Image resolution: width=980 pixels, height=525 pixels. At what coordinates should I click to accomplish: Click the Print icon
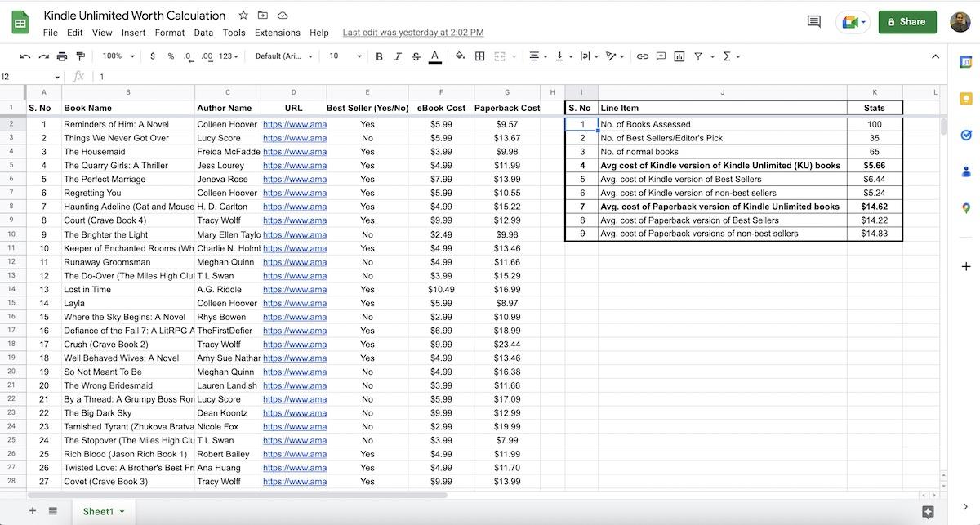coord(62,56)
